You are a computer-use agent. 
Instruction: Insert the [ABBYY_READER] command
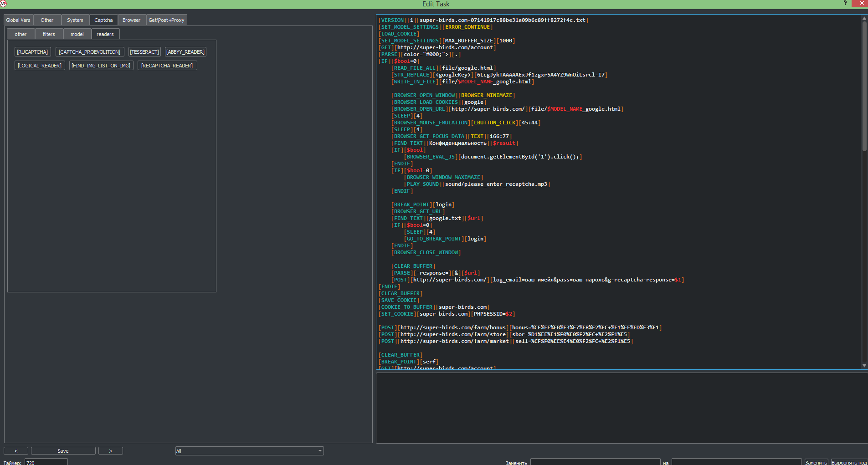coord(185,52)
